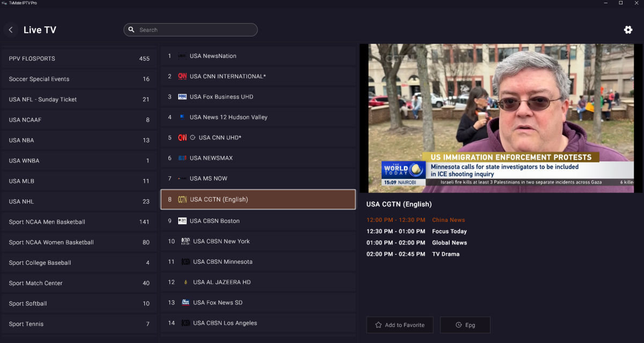Click the clock icon on Epg button

coord(458,325)
